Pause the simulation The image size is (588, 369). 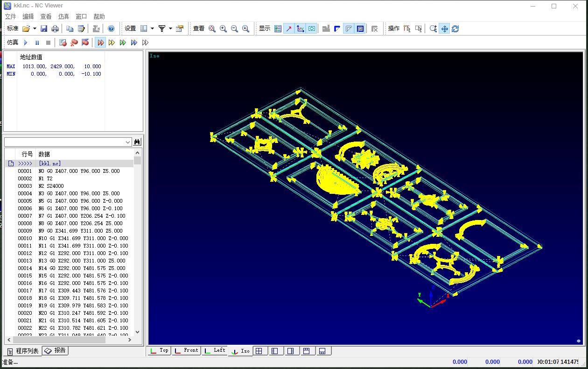pos(37,43)
